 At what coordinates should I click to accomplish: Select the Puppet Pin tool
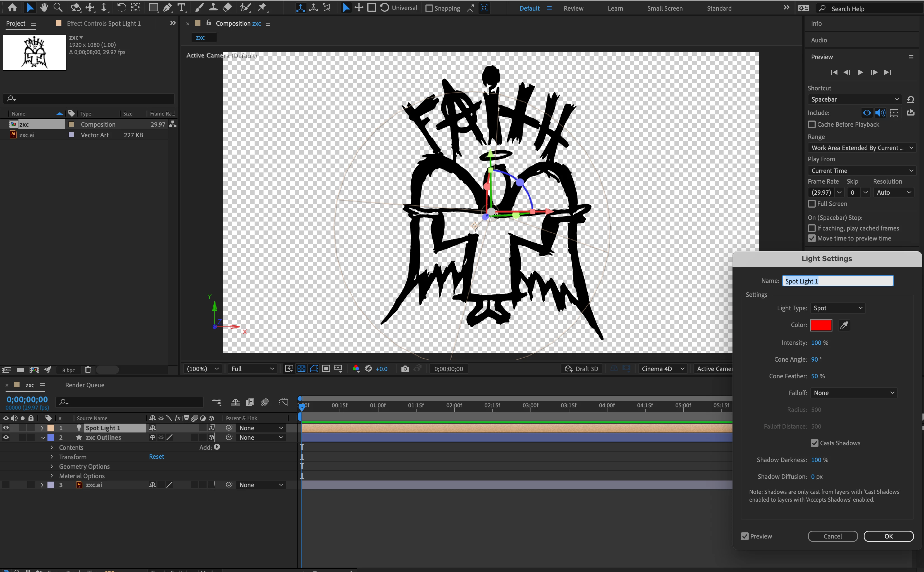[262, 7]
